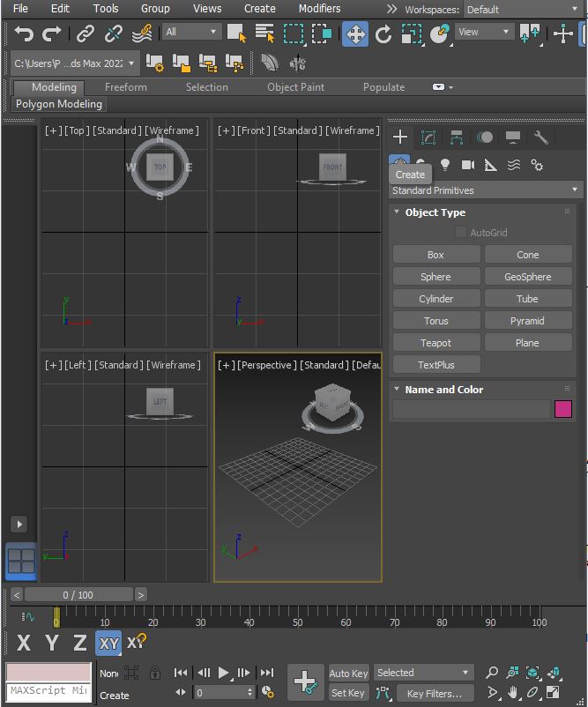
Task: Toggle the XY axis constraint
Action: 108,643
